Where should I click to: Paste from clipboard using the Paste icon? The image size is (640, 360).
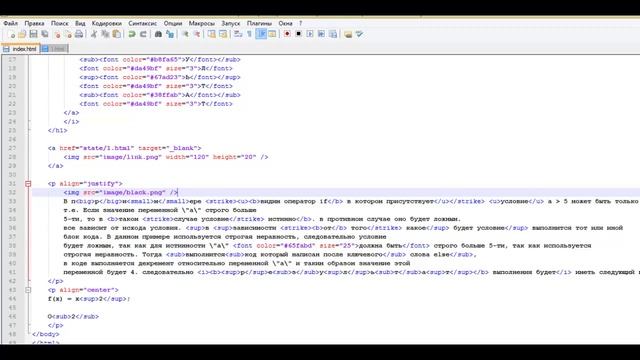pos(117,34)
